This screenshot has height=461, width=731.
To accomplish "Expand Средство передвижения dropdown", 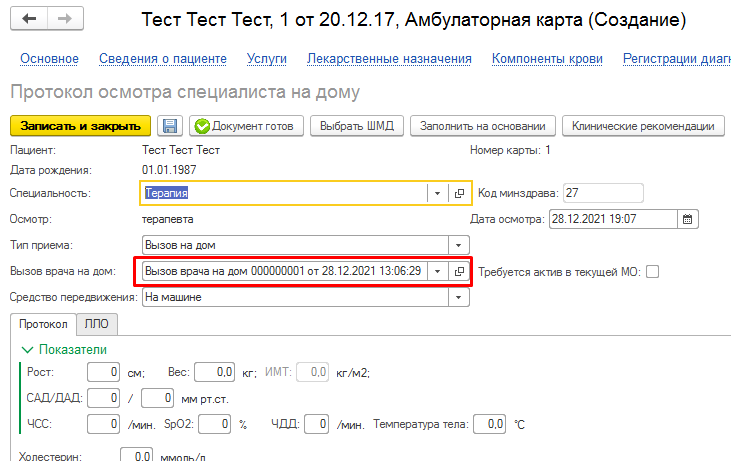I will 459,297.
